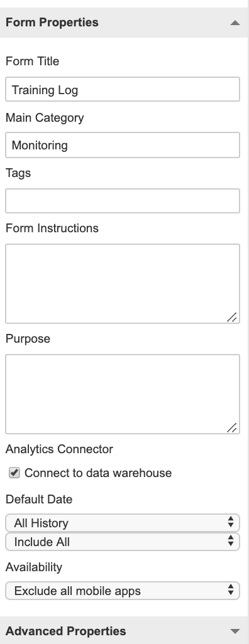Click the Main Category field with Monitoring
Viewport: 249px width, 644px height.
(x=123, y=145)
